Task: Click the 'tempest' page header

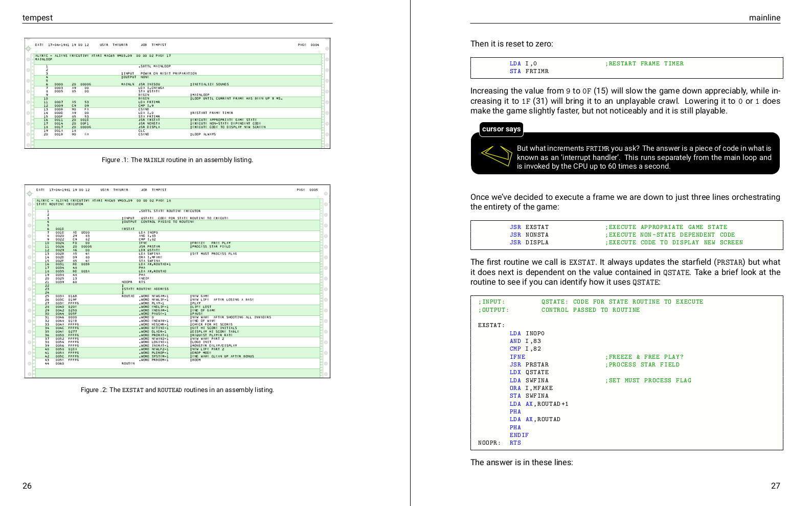Action: (37, 18)
